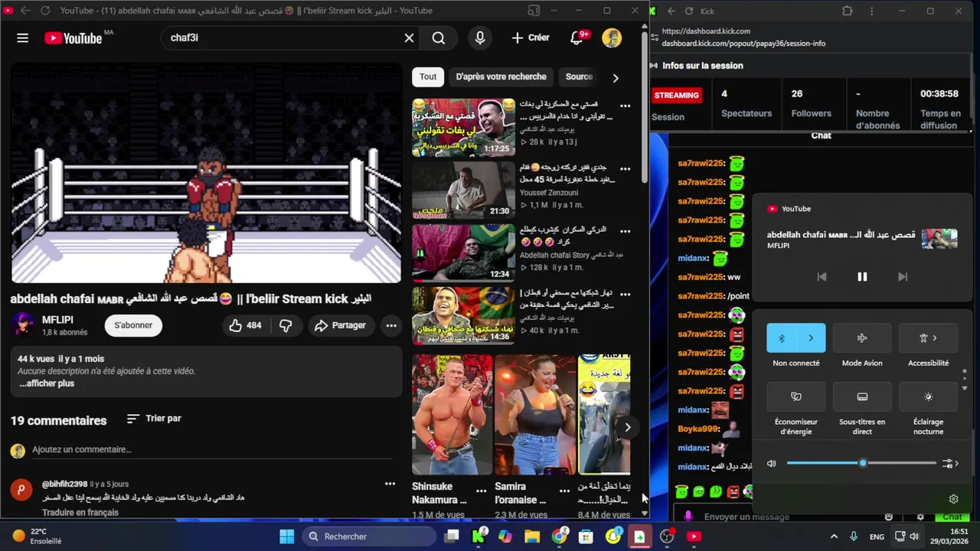Like the video with 484 likes
980x551 pixels.
point(246,325)
